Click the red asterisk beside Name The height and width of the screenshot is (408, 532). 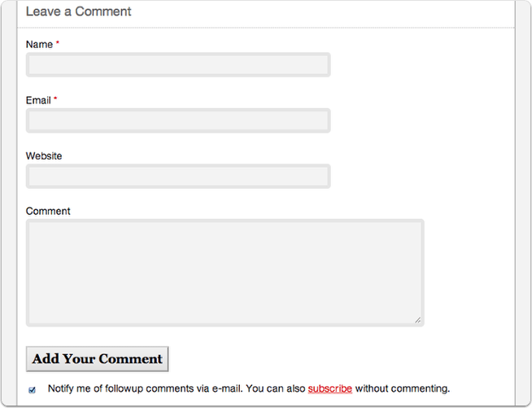point(58,44)
